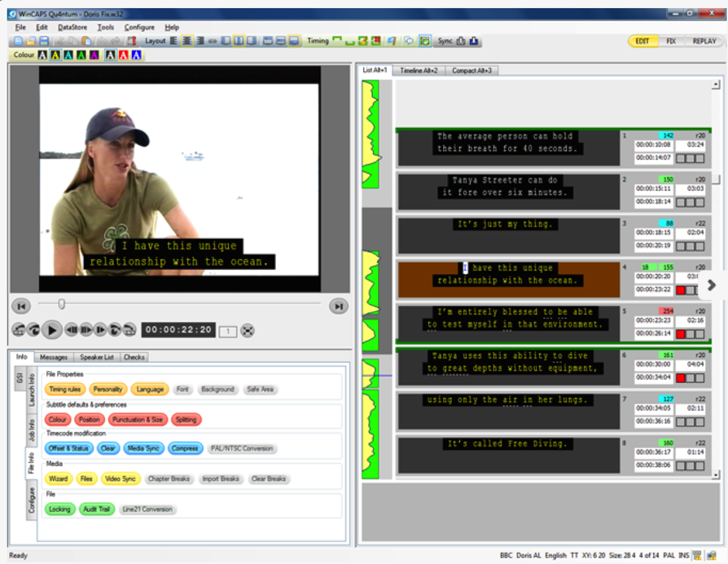
Task: Click the first Sync icon in toolbar
Action: coord(461,41)
